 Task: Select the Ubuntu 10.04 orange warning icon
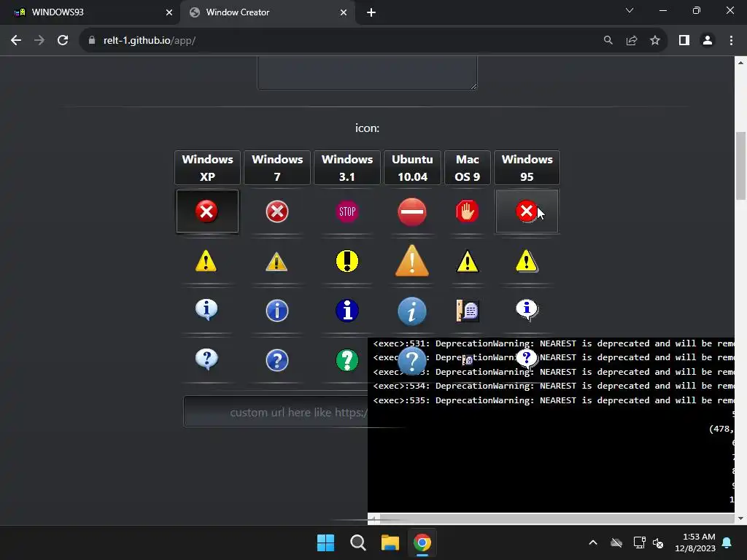(x=412, y=260)
